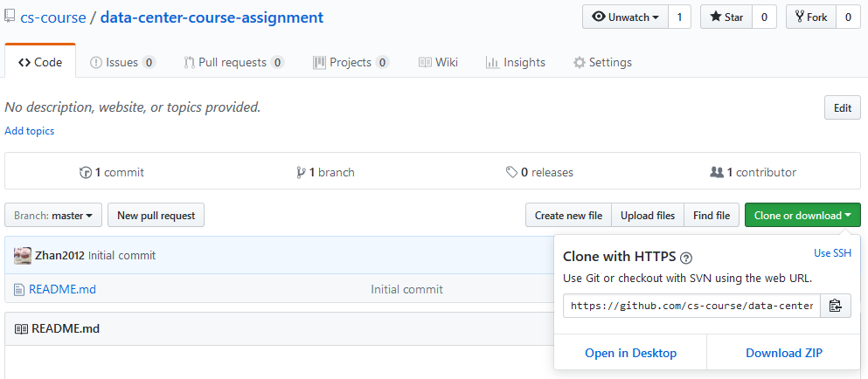Open the Pull requests tab
The image size is (868, 379).
coord(233,62)
